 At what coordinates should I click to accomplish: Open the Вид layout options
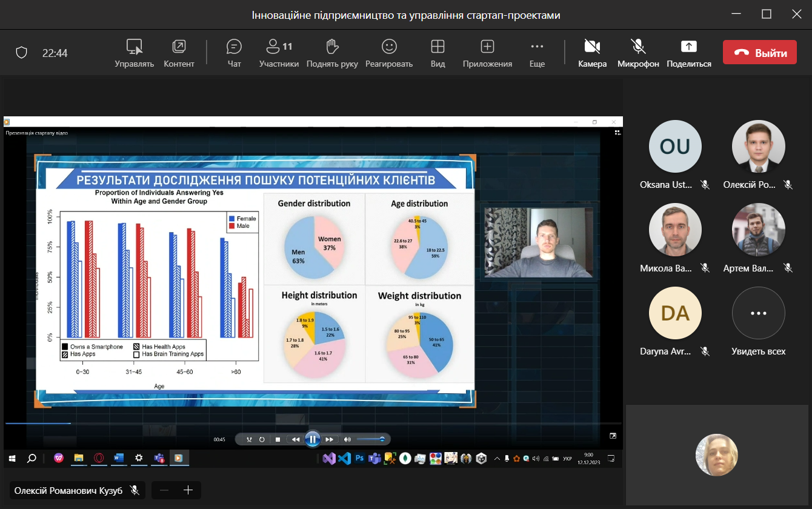(x=438, y=53)
